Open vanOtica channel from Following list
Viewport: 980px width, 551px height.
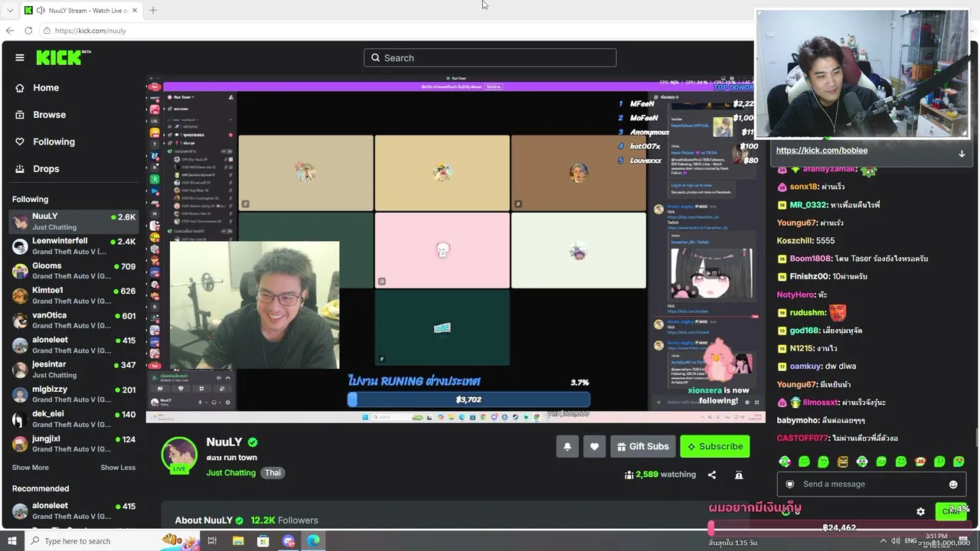point(73,320)
